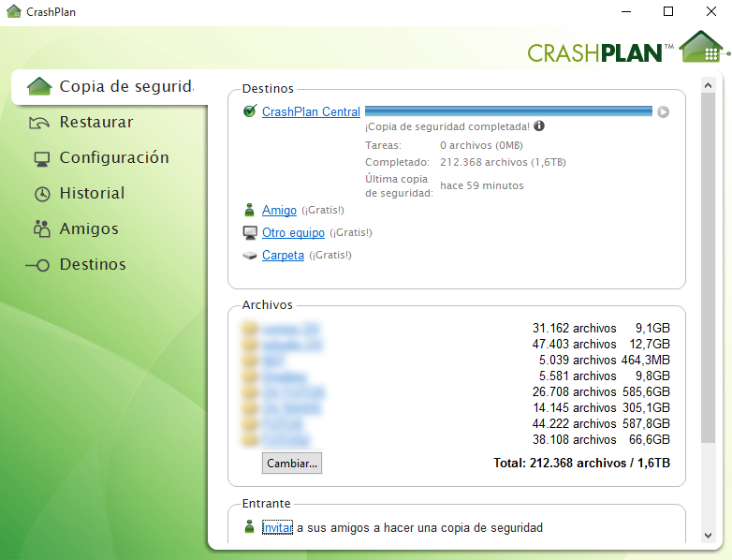
Task: Open the CrashPlan Central link
Action: point(311,112)
